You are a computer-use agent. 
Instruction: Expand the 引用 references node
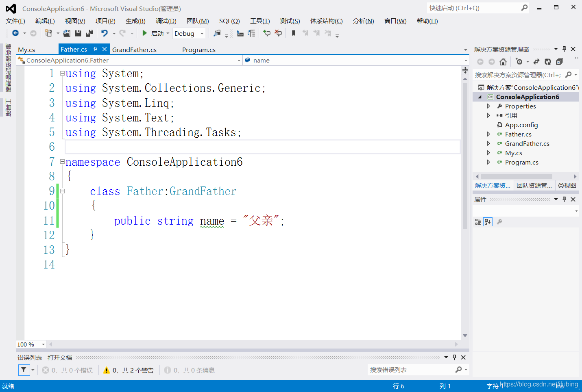pos(488,115)
